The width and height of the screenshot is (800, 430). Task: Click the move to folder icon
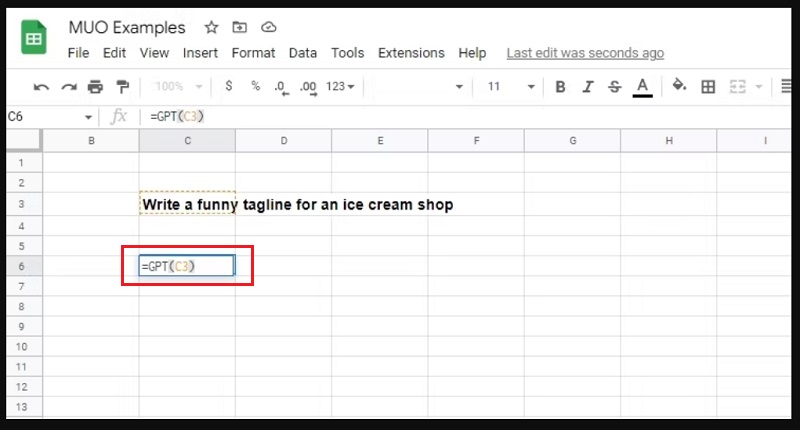point(239,27)
